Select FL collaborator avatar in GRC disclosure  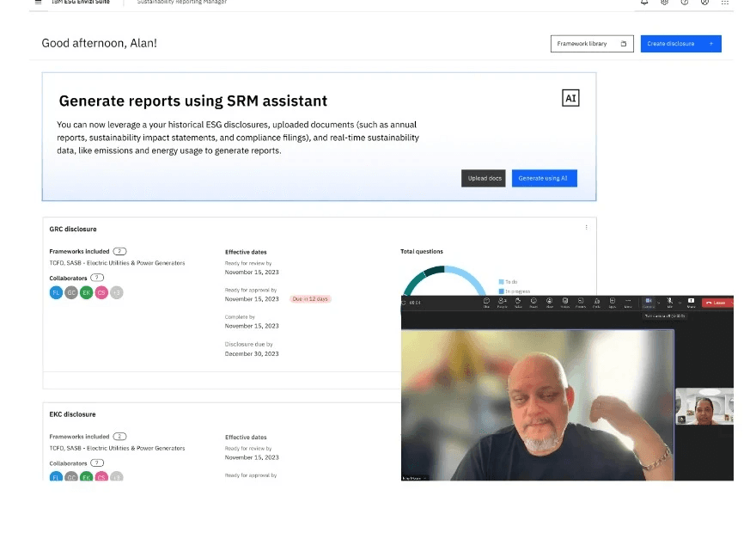[x=56, y=292]
